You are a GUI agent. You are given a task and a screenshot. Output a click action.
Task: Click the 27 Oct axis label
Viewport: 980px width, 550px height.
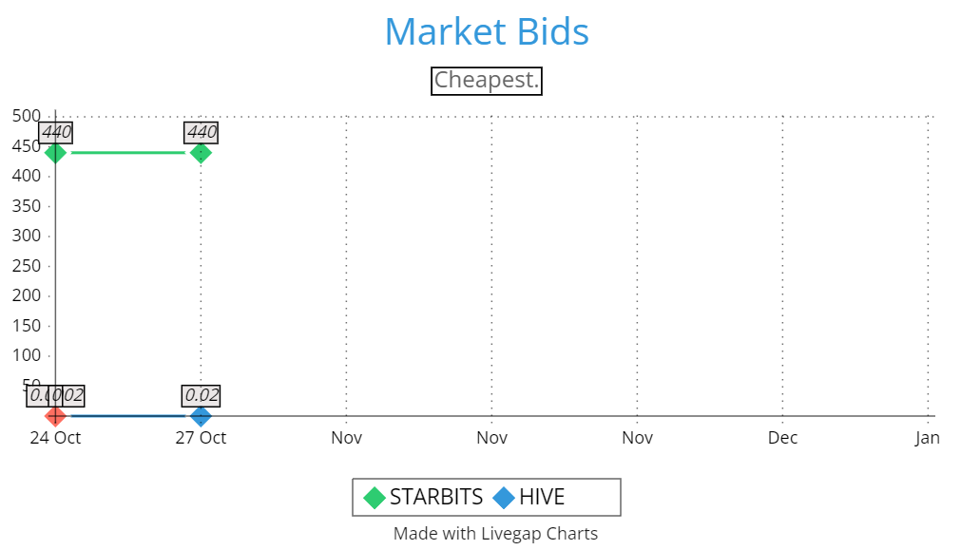click(201, 438)
